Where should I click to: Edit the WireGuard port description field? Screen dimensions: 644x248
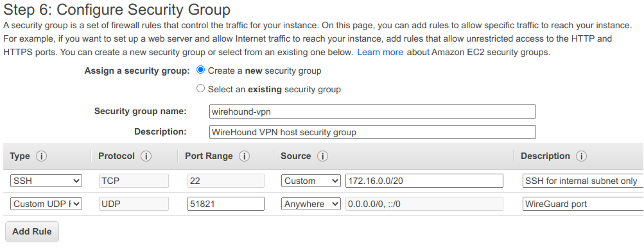click(583, 204)
